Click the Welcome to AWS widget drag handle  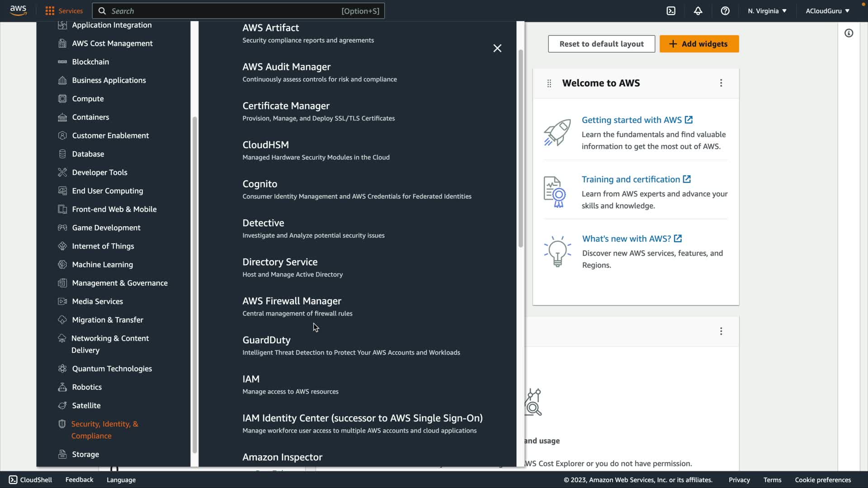point(549,83)
